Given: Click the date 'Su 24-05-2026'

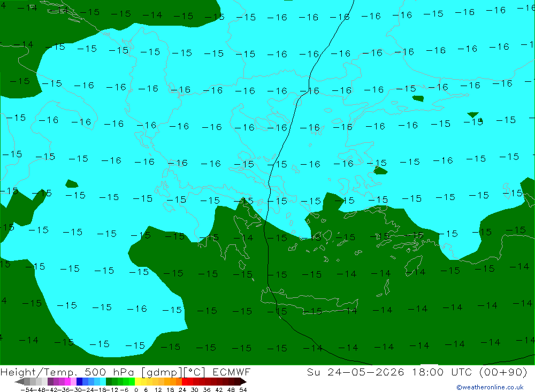Looking at the screenshot, I should [x=356, y=372].
